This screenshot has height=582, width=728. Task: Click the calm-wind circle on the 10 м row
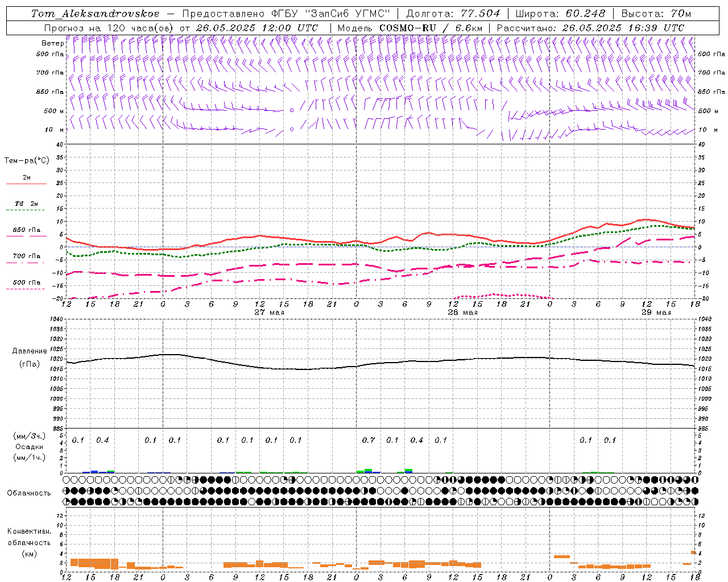pyautogui.click(x=292, y=130)
